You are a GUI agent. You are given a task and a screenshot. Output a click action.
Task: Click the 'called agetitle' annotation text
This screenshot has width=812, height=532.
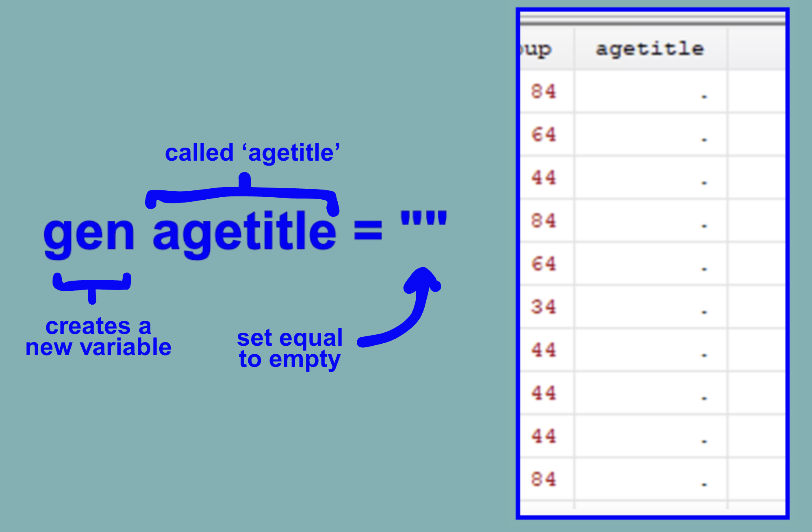pyautogui.click(x=252, y=153)
